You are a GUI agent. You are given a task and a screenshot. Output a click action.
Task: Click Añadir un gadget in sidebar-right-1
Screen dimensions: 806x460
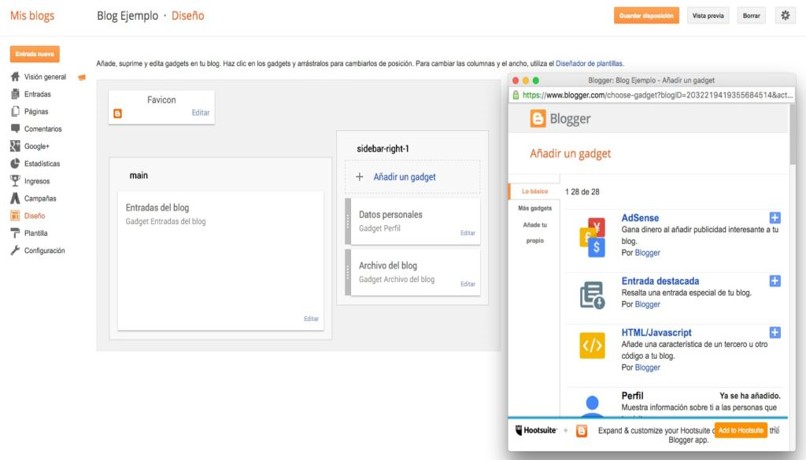click(405, 177)
